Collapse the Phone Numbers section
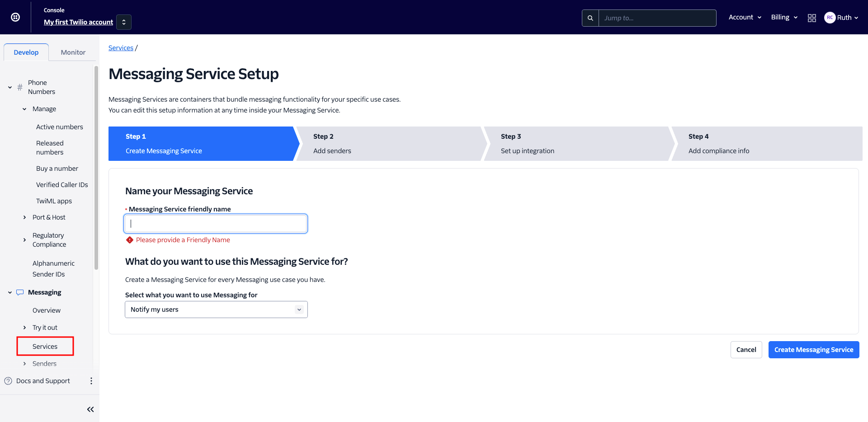 [10, 87]
